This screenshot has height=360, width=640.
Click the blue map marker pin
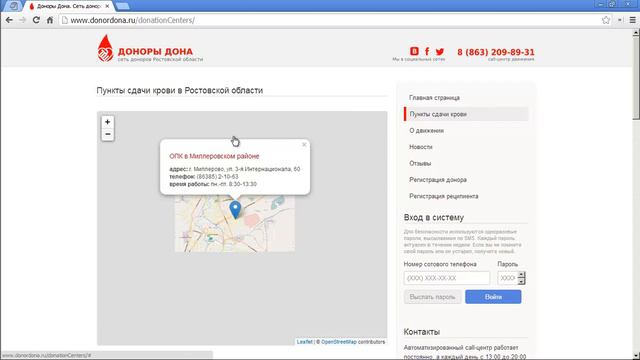coord(235,210)
